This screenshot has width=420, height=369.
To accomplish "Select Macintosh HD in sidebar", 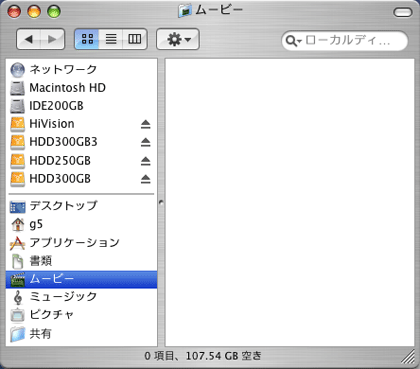I will [x=81, y=88].
